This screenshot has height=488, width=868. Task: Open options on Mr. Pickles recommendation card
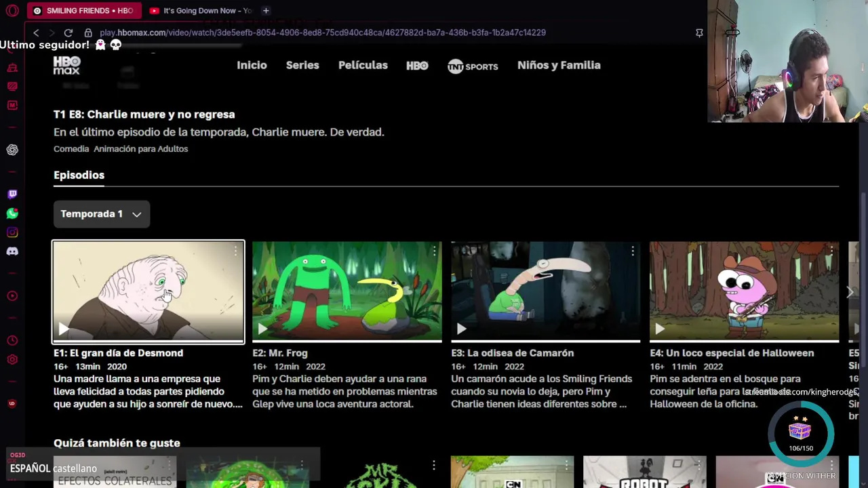click(434, 465)
